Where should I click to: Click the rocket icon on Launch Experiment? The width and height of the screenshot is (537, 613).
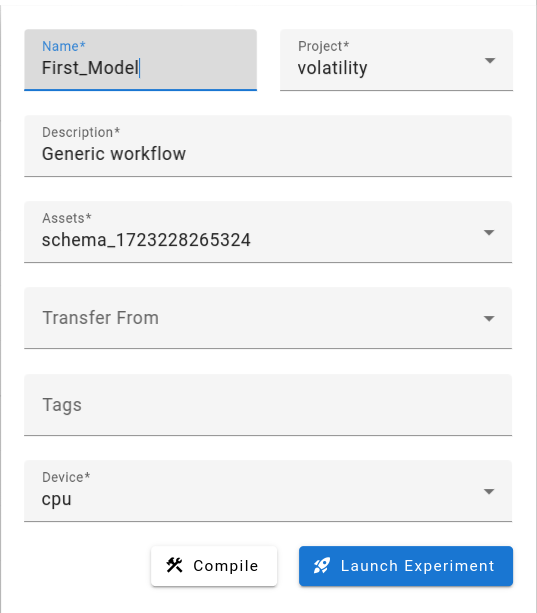click(322, 565)
